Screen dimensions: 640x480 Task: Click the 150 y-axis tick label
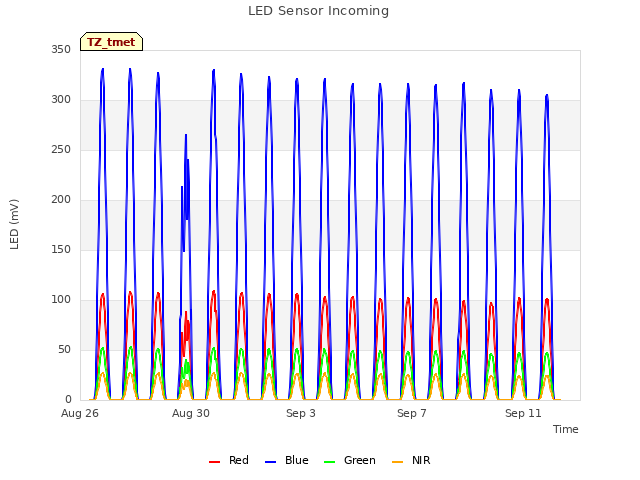tap(61, 249)
